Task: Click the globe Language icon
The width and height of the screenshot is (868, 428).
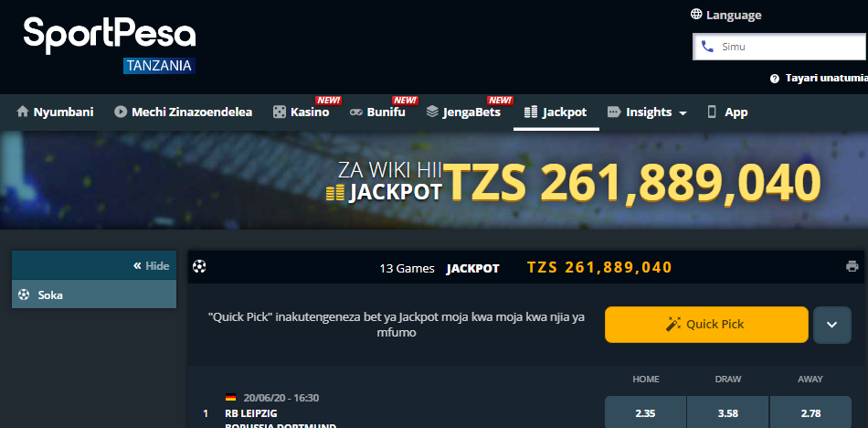Action: (696, 15)
